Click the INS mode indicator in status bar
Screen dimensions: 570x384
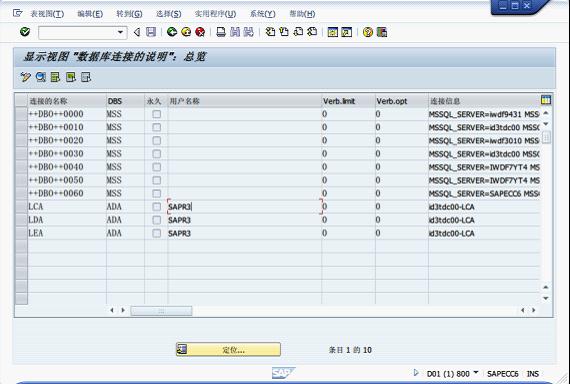coord(532,373)
